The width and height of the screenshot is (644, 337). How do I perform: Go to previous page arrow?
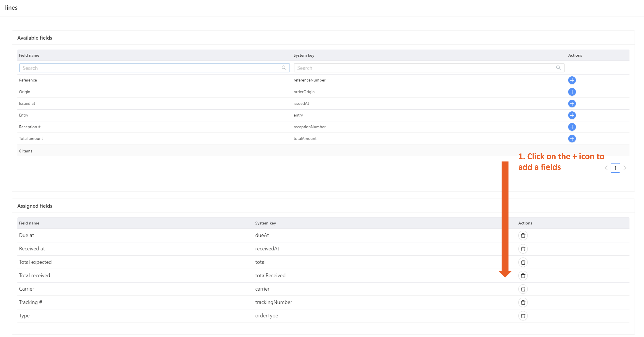(x=606, y=168)
